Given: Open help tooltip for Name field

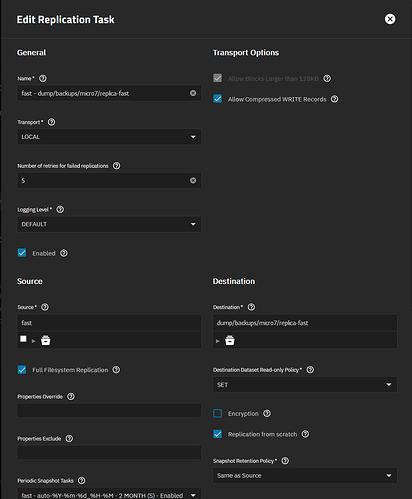Looking at the screenshot, I should coord(43,78).
